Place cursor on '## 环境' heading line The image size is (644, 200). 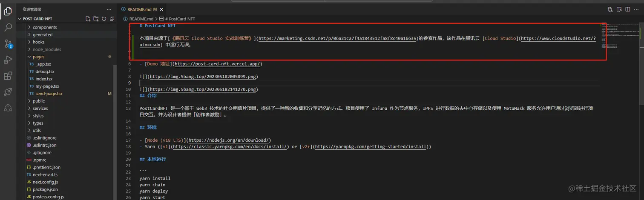(148, 127)
